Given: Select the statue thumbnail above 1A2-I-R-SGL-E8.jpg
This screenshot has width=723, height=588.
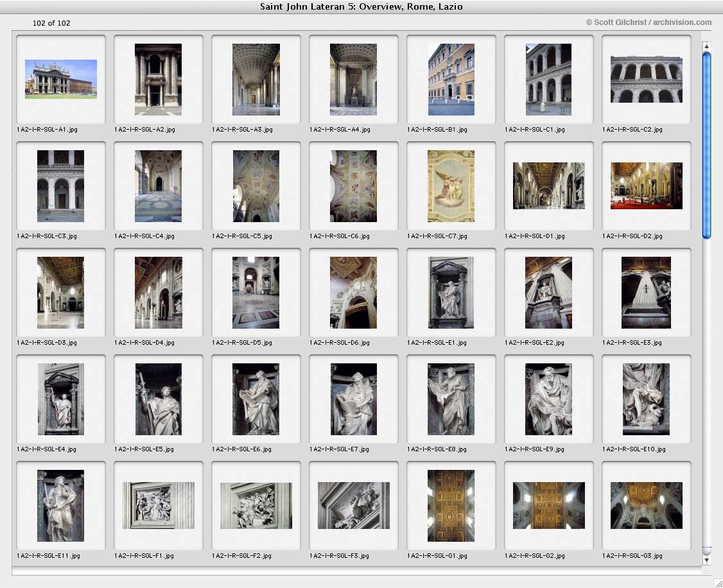Looking at the screenshot, I should point(451,399).
